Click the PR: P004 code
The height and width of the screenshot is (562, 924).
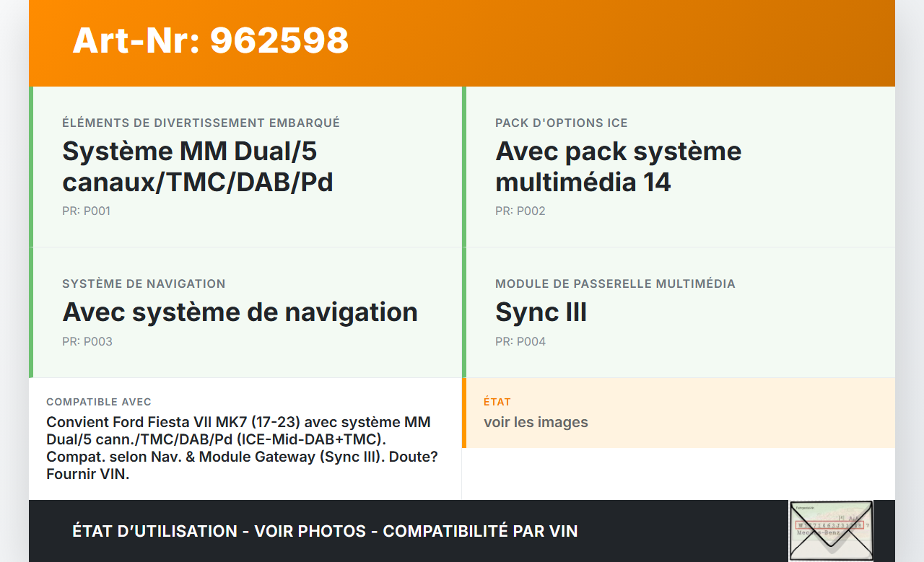(x=520, y=341)
